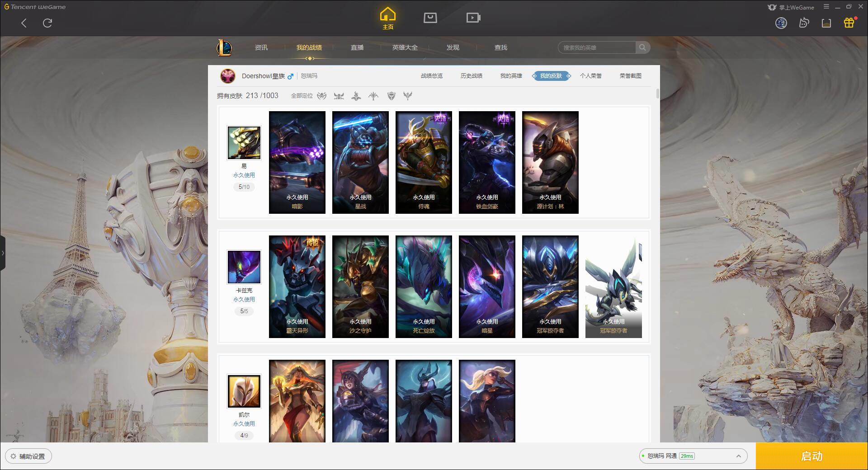This screenshot has width=868, height=470.
Task: Open the store bag icon in top bar
Action: (430, 18)
